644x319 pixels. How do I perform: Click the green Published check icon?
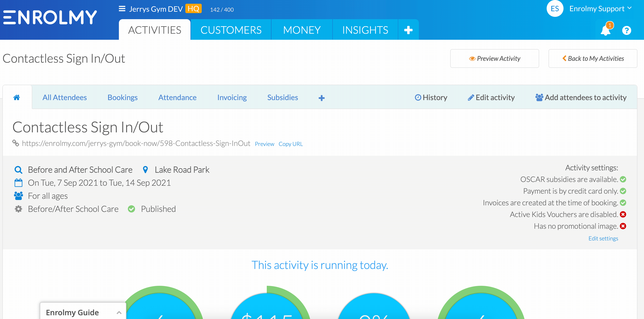tap(132, 209)
